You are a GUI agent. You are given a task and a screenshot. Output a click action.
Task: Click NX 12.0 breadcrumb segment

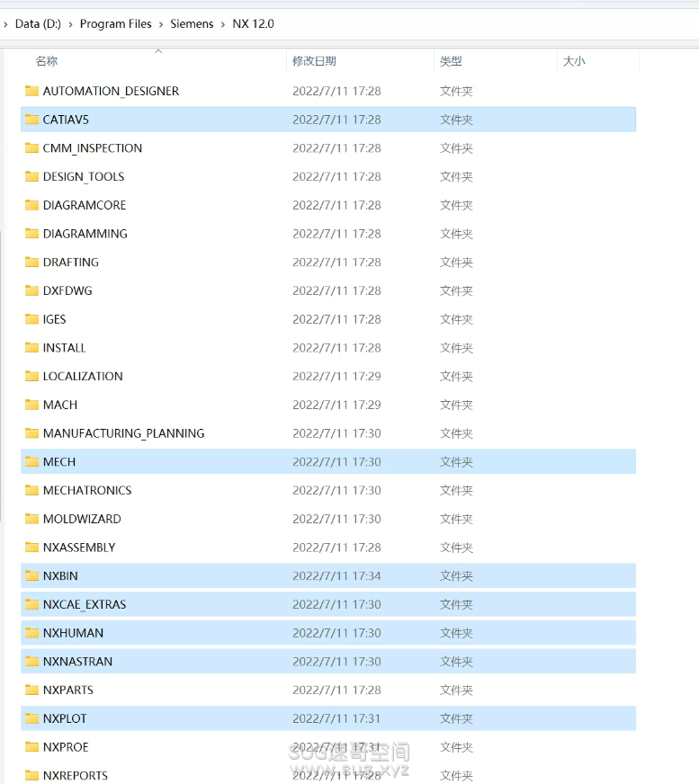253,24
